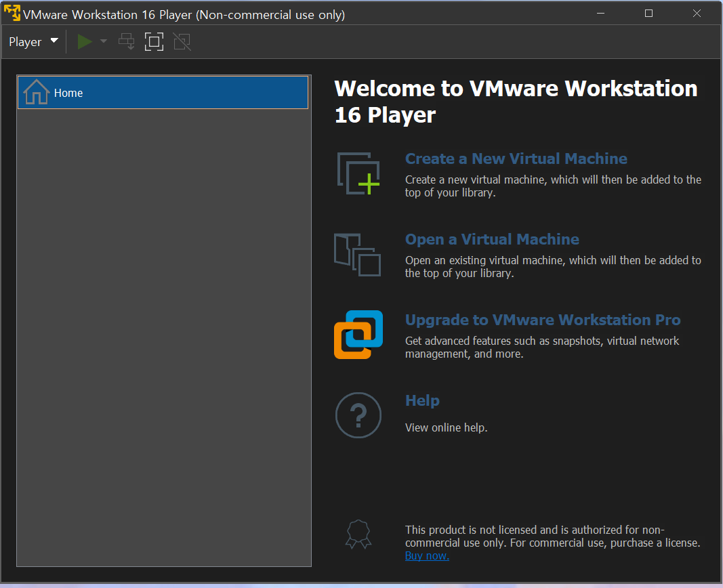
Task: Click the 'View online help.' text
Action: point(446,427)
